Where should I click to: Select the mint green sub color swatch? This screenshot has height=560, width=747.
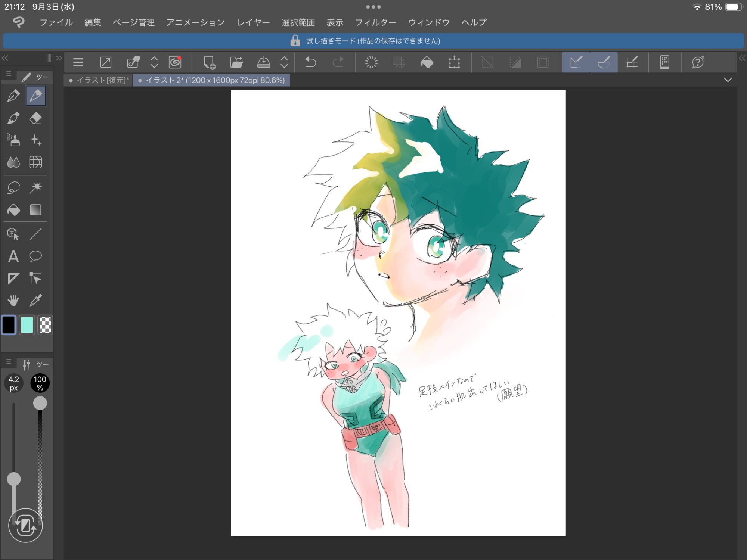click(27, 325)
